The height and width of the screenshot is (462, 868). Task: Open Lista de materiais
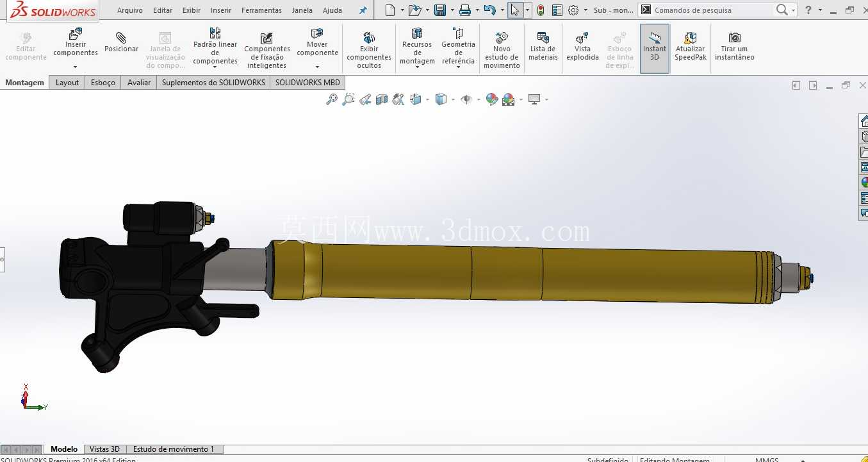pyautogui.click(x=543, y=46)
